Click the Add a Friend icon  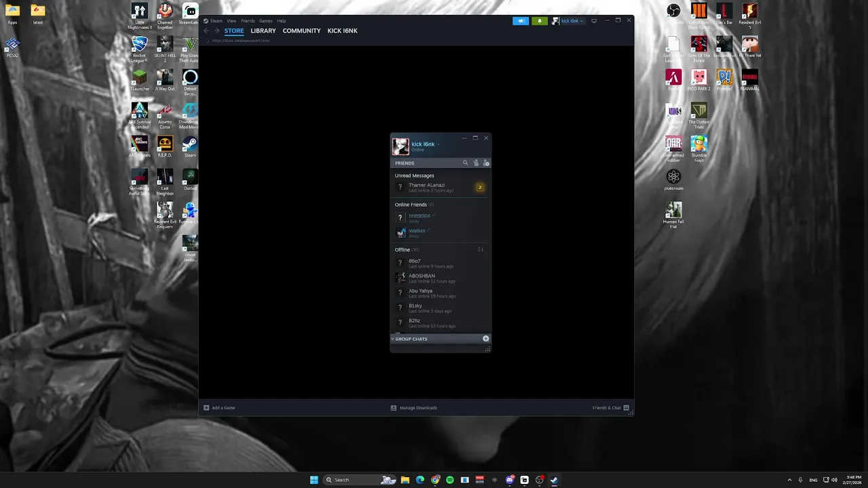486,163
